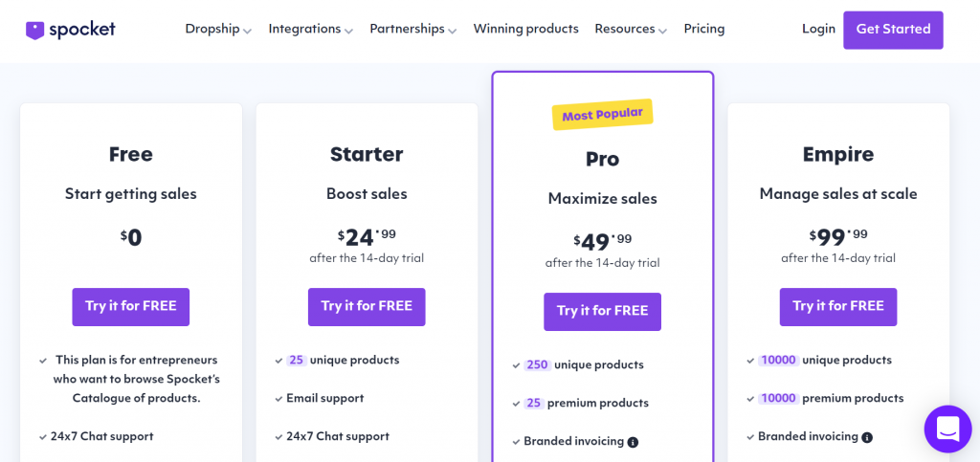Open the Partnerships dropdown chevron

pos(453,32)
